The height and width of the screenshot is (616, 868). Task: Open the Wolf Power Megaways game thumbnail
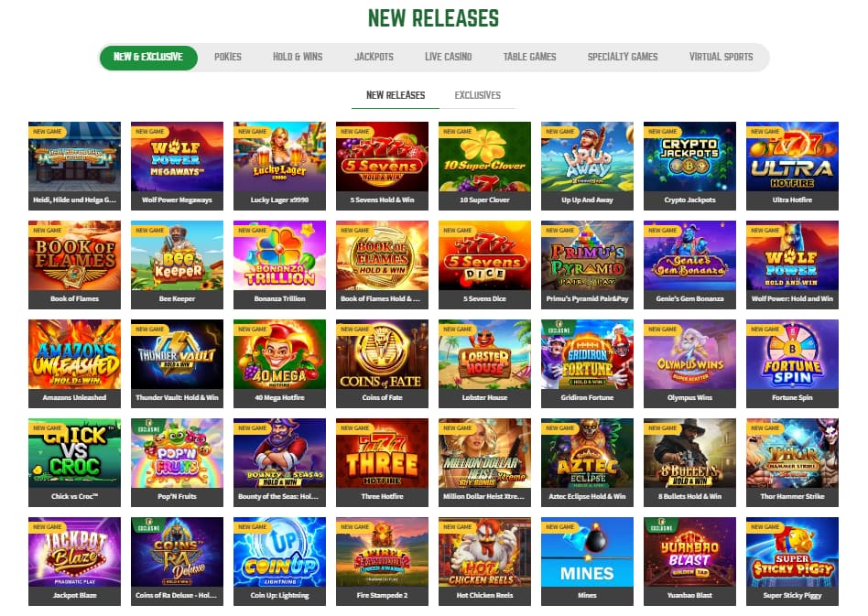tap(177, 166)
